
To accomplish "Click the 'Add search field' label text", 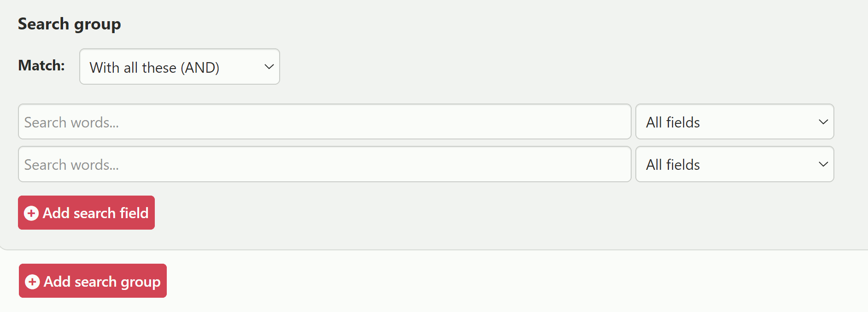I will [95, 213].
